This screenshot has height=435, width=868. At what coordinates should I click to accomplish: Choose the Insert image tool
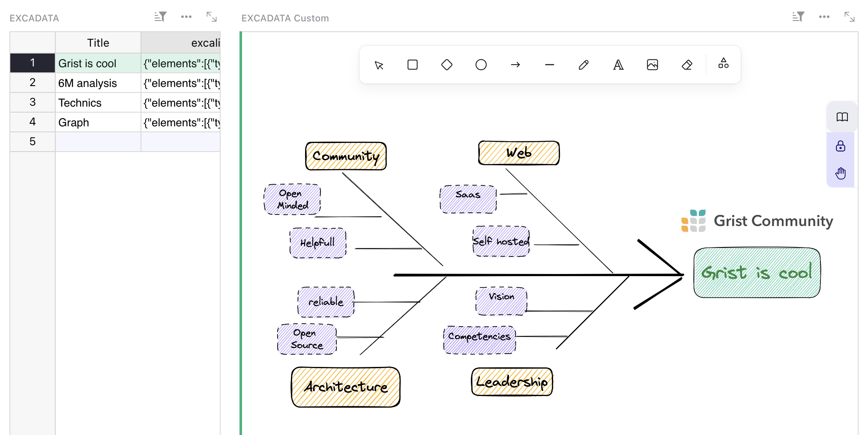click(x=652, y=65)
